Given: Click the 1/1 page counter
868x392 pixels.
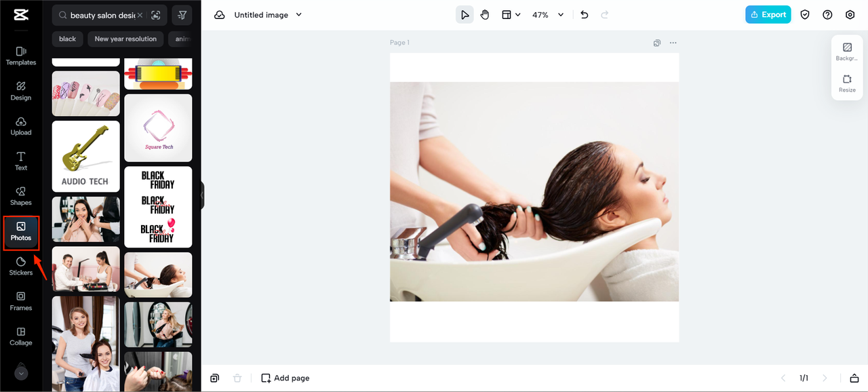Looking at the screenshot, I should [x=804, y=378].
